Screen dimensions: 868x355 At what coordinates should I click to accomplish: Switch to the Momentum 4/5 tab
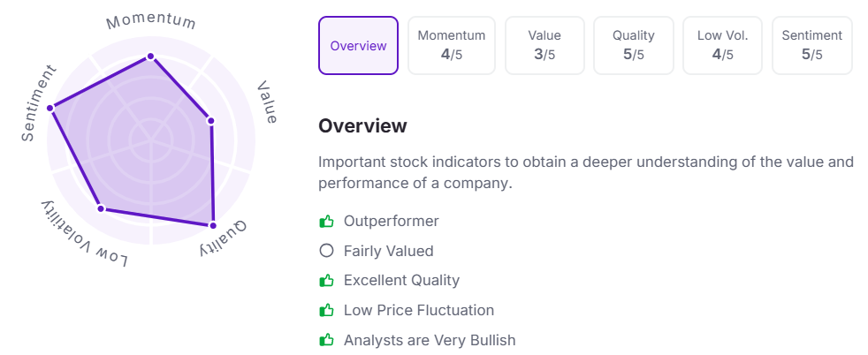click(452, 46)
